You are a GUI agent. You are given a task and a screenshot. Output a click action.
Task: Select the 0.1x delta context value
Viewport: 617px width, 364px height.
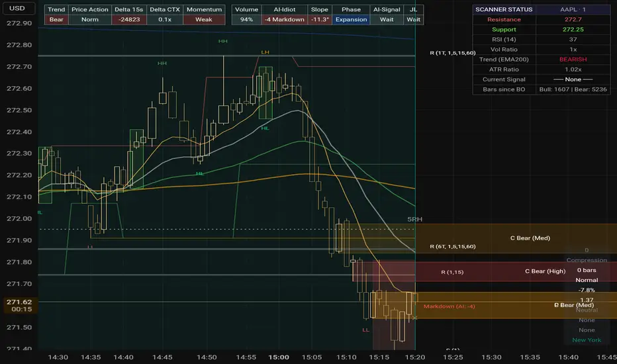coord(164,20)
